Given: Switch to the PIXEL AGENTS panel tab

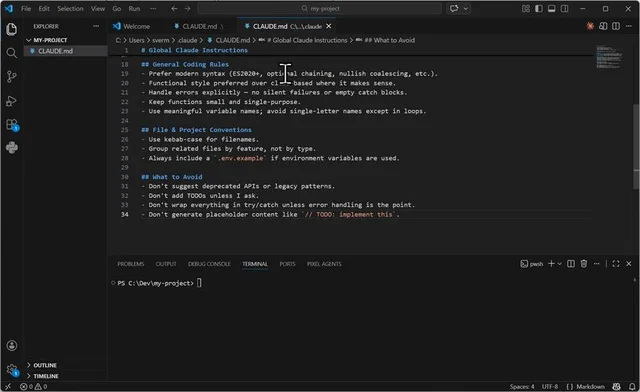Looking at the screenshot, I should 324,264.
